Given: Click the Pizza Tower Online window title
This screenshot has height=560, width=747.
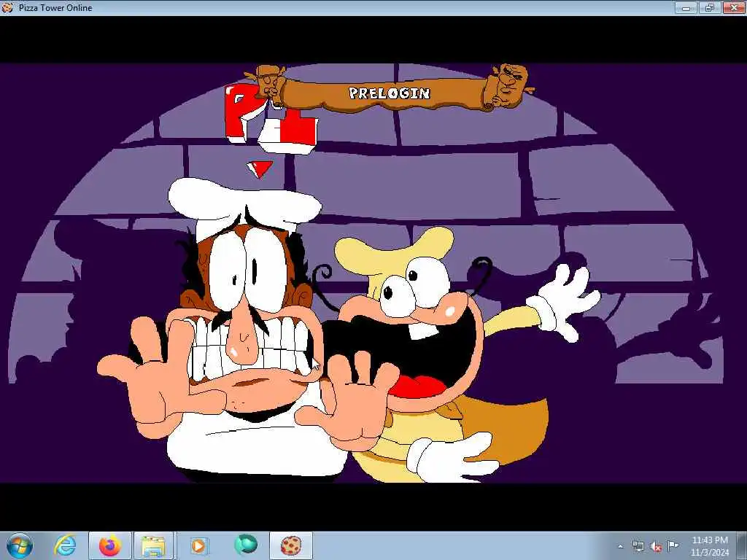Looking at the screenshot, I should tap(55, 7).
